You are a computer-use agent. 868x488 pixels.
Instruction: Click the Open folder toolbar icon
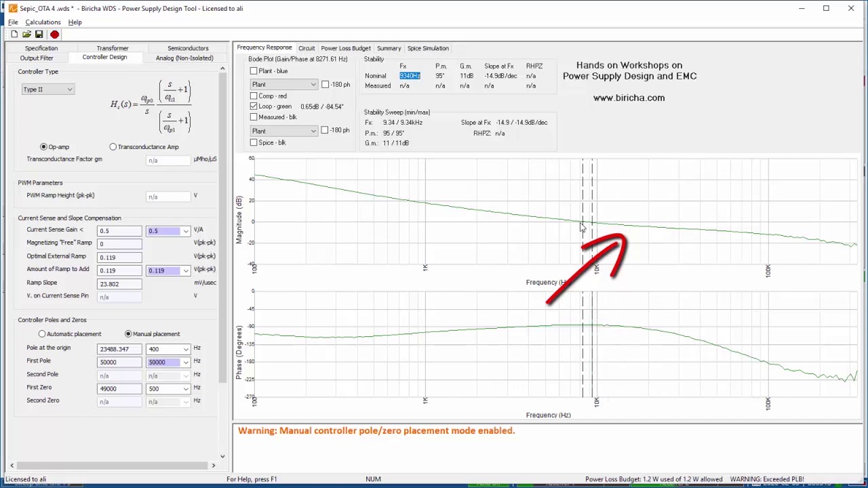pos(26,35)
